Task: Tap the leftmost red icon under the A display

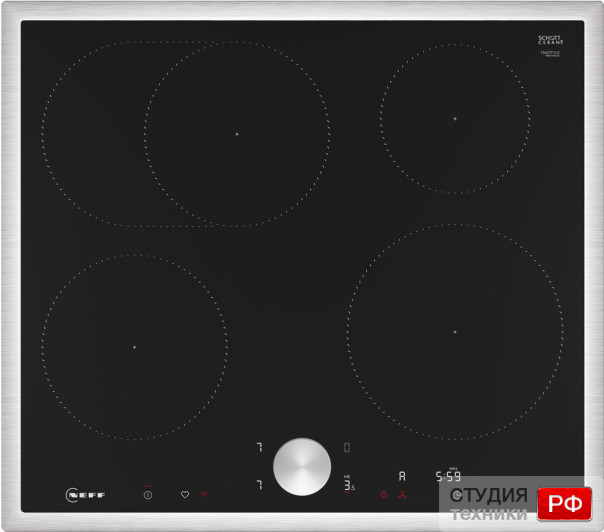Action: (382, 495)
